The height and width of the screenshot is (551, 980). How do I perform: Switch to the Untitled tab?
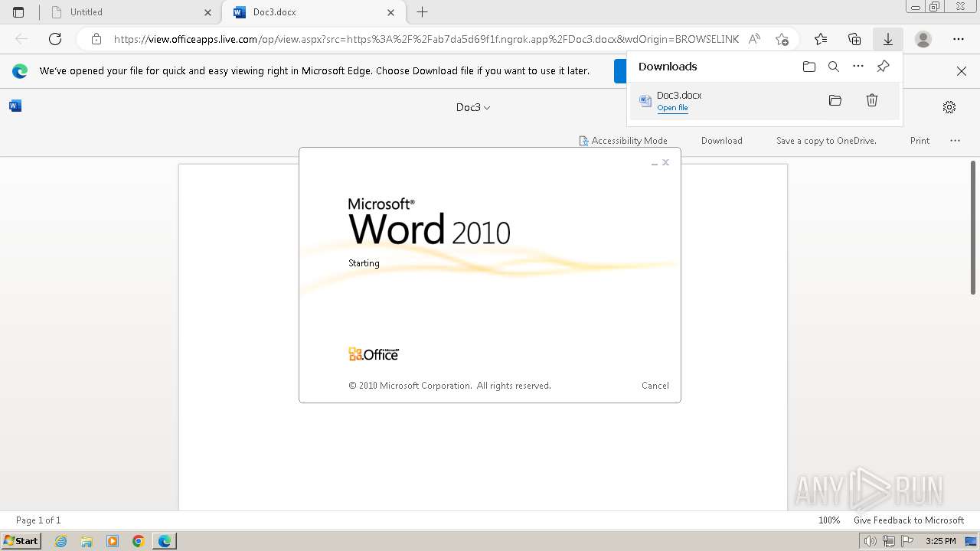tap(131, 12)
